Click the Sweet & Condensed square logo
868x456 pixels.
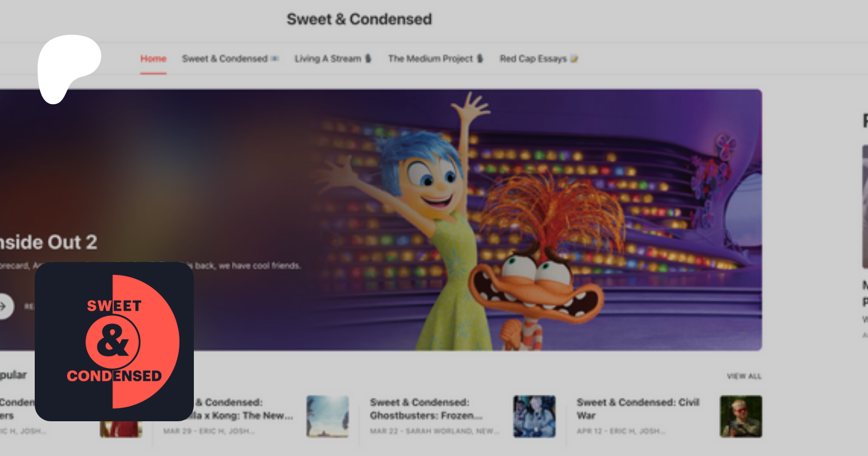point(114,342)
